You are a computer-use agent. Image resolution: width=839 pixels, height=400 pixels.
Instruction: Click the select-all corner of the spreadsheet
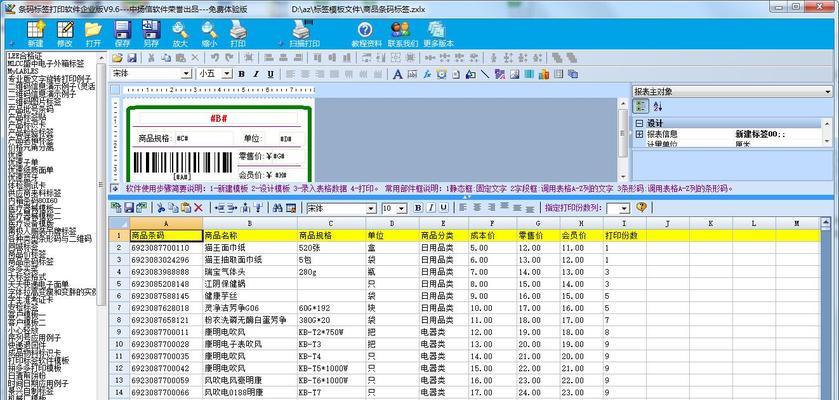[x=119, y=223]
